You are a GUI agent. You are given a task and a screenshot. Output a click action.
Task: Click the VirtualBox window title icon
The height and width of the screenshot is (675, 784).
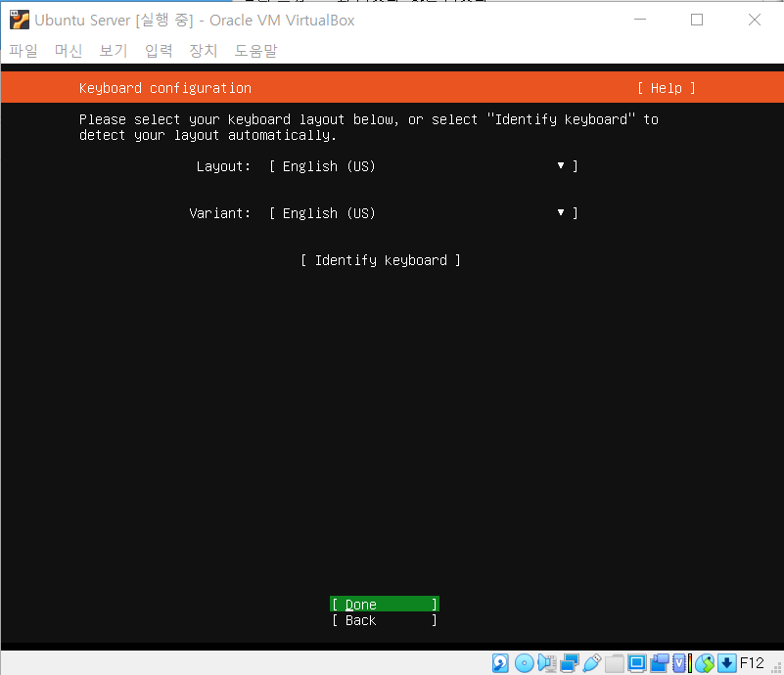click(x=20, y=20)
